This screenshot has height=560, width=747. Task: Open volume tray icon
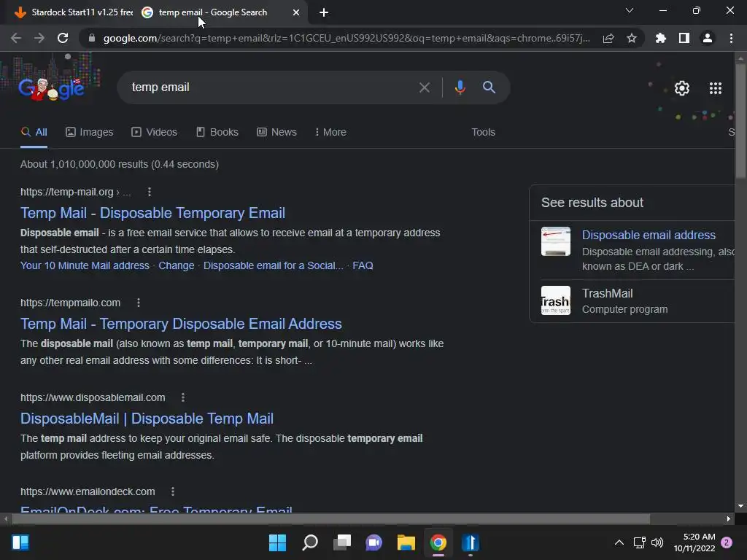[657, 542]
